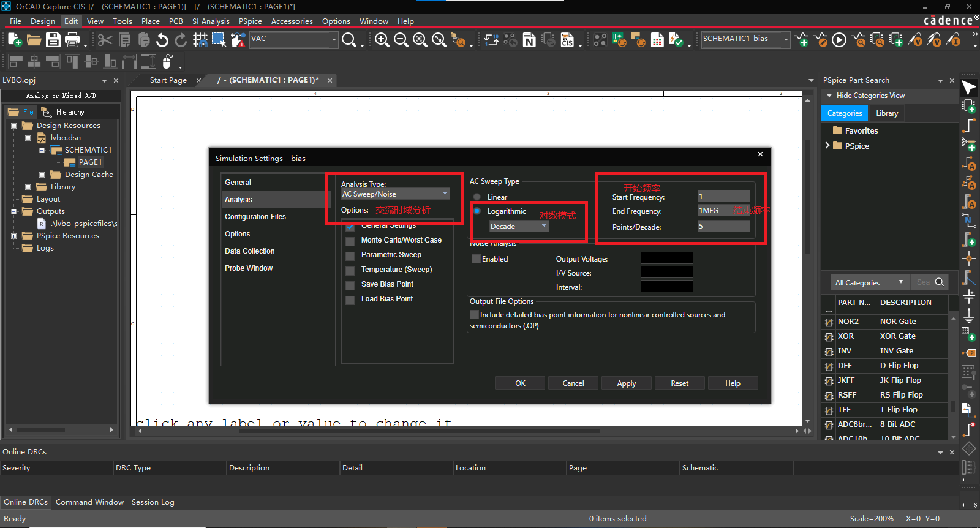Click the Place part tool in right palette
The image size is (980, 528).
tap(968, 106)
